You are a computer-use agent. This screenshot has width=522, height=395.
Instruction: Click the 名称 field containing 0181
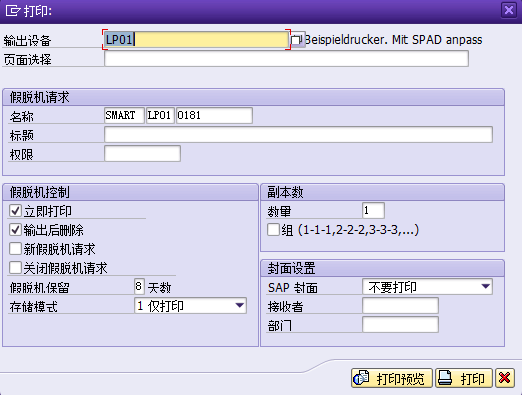(x=214, y=115)
